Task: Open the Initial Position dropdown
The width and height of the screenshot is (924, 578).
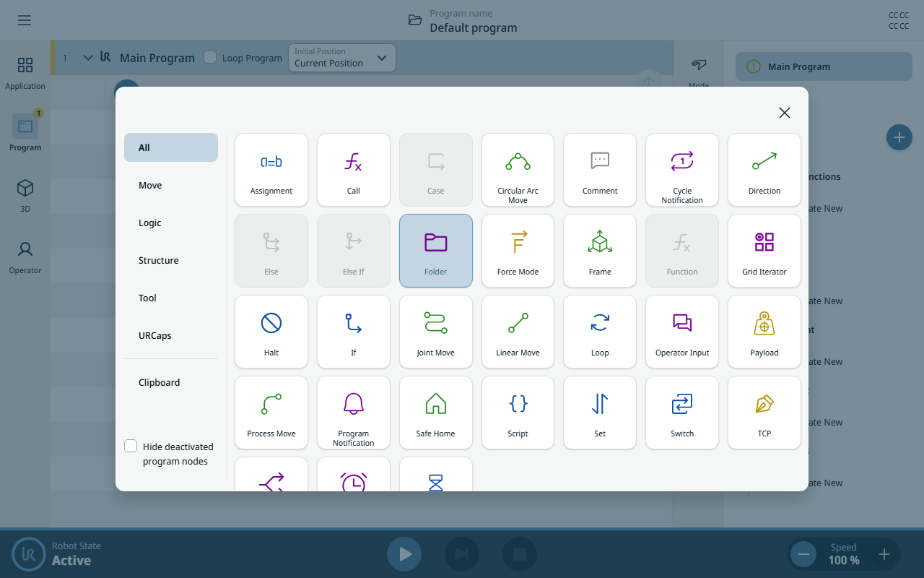Action: click(x=342, y=58)
